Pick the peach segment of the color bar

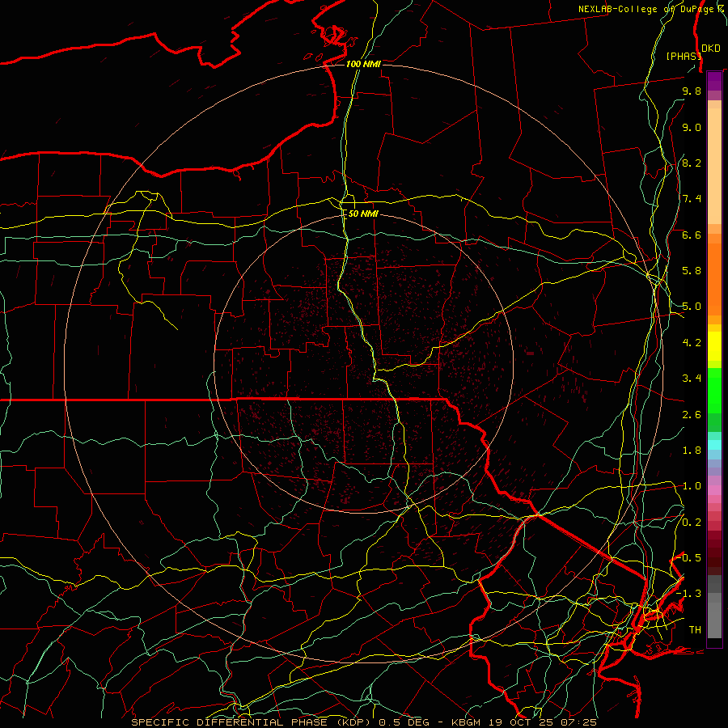[714, 167]
